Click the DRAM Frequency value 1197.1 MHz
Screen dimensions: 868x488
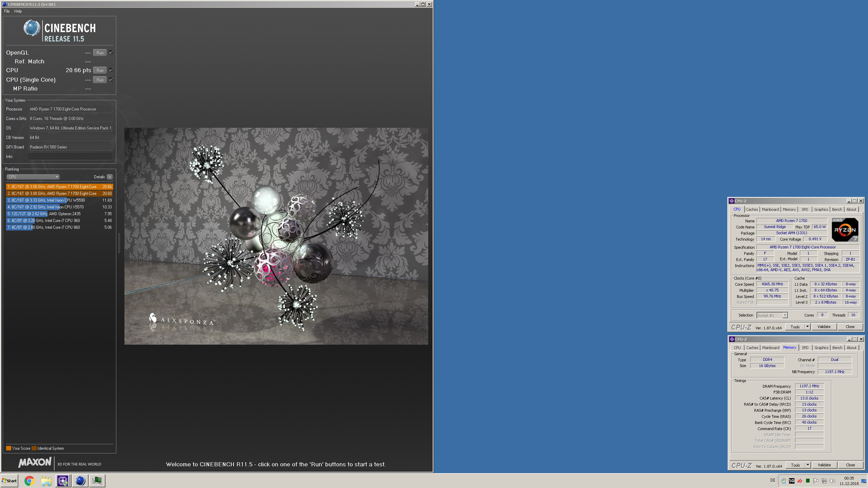click(809, 386)
